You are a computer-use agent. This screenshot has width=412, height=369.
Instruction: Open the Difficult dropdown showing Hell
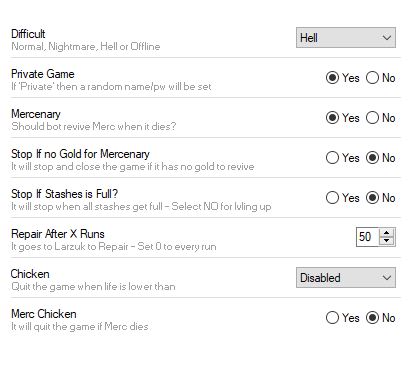point(346,38)
